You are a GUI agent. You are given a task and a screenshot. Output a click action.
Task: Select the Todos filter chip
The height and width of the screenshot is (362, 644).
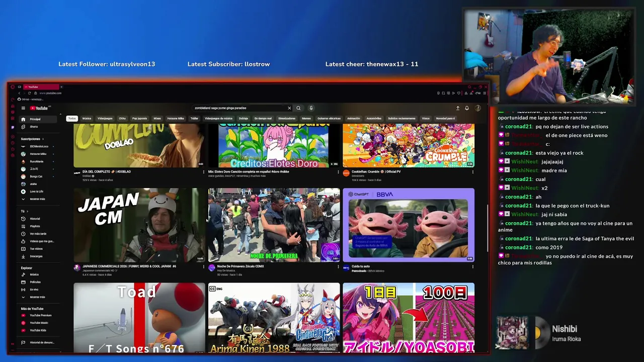coord(72,119)
